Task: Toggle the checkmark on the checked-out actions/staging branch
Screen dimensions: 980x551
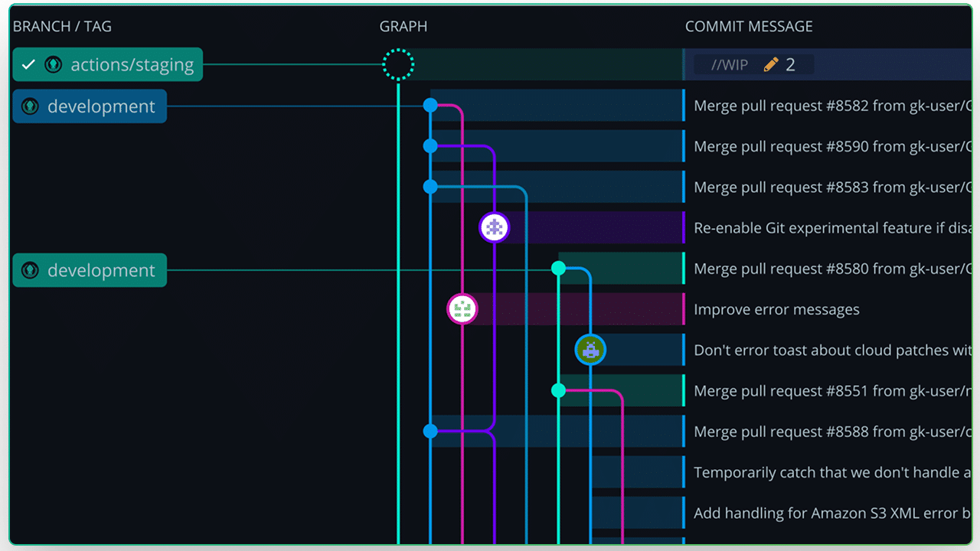Action: point(28,64)
